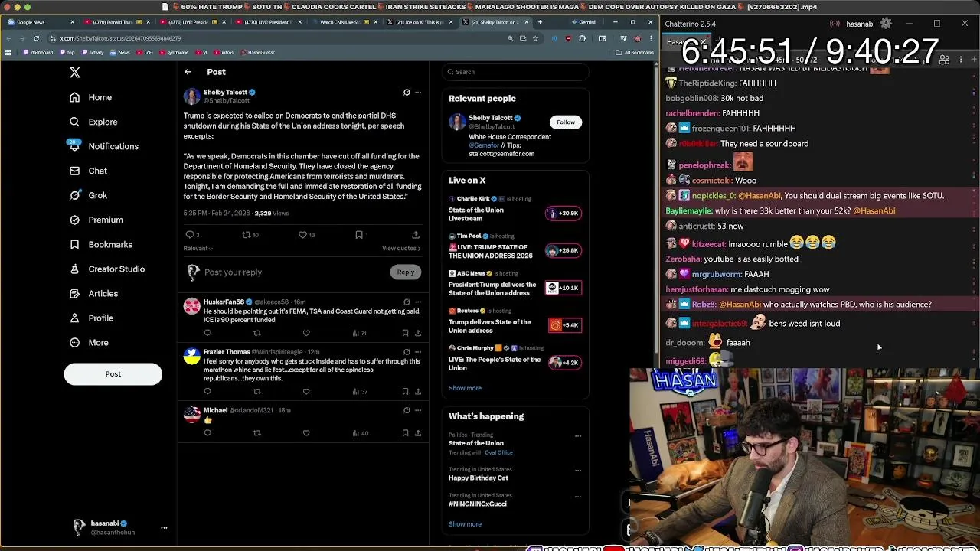The image size is (980, 551).
Task: Click Grok explain icon on Shelby's post
Action: (x=407, y=92)
